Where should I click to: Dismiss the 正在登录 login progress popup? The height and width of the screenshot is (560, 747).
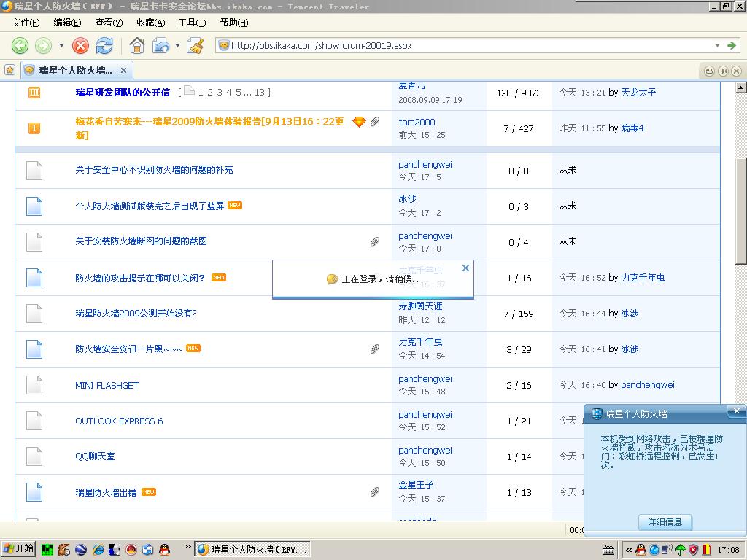(465, 268)
